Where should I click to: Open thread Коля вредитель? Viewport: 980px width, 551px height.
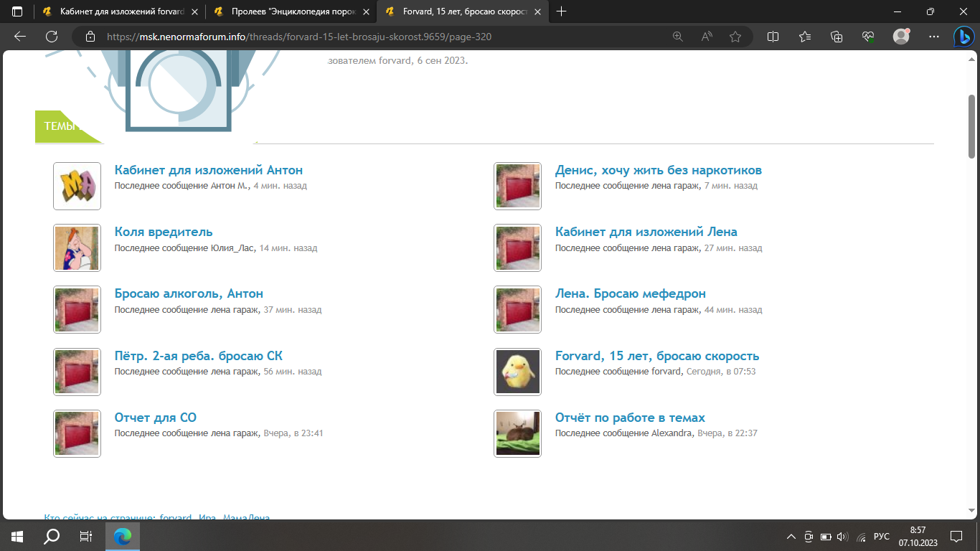click(164, 232)
